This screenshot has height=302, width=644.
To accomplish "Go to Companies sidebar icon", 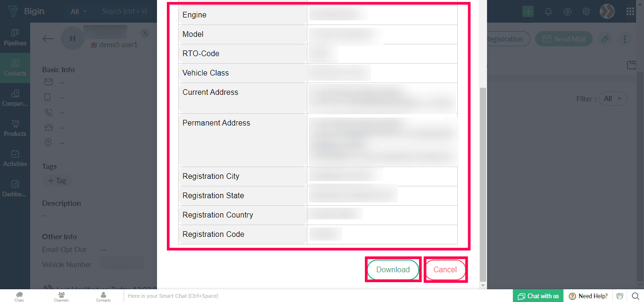I will pyautogui.click(x=15, y=98).
